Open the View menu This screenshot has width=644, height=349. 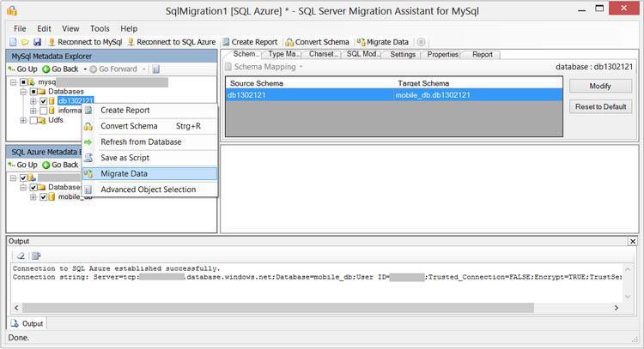[70, 28]
